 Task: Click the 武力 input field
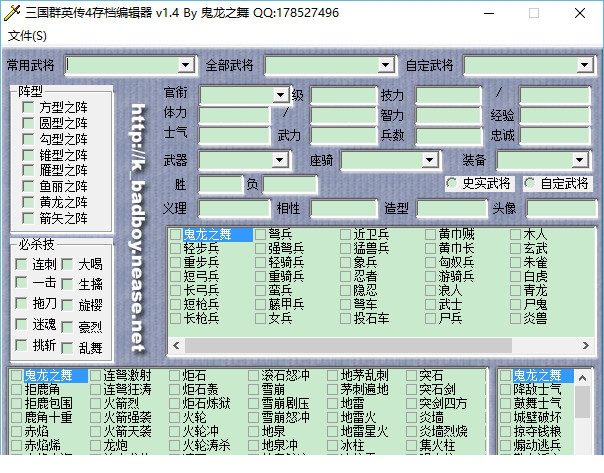[x=343, y=135]
